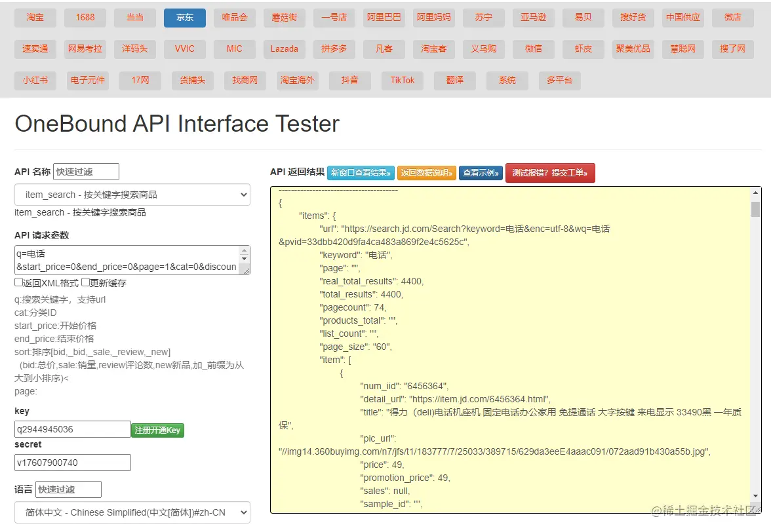The height and width of the screenshot is (532, 771).
Task: Click 测试报错？提交工单 red button
Action: pos(550,173)
